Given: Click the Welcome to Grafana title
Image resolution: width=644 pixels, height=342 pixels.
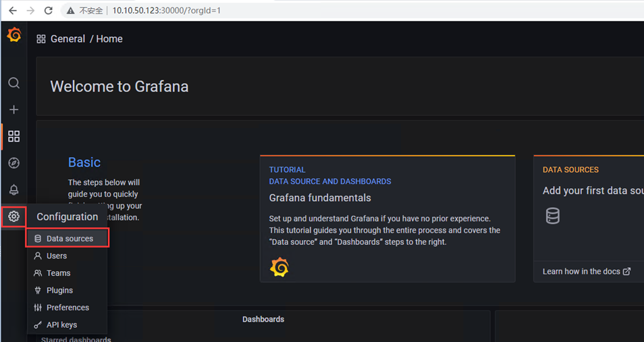Looking at the screenshot, I should (119, 86).
